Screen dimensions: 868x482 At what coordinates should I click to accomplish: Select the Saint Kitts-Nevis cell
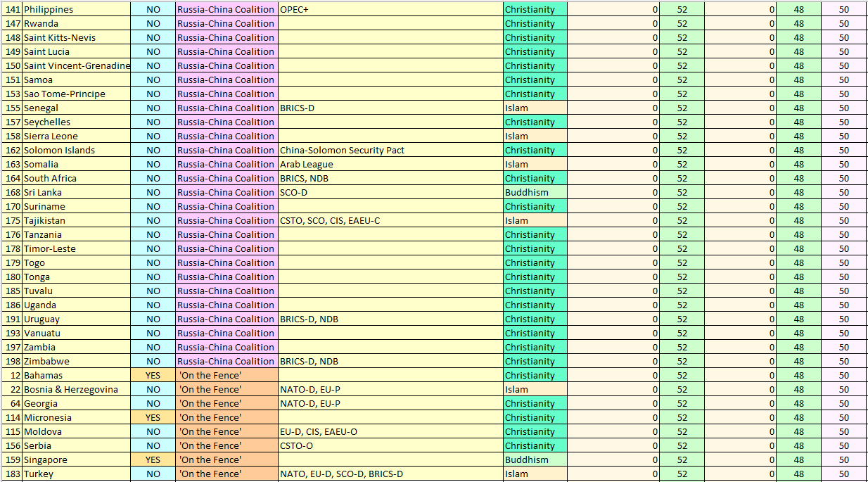pos(77,38)
